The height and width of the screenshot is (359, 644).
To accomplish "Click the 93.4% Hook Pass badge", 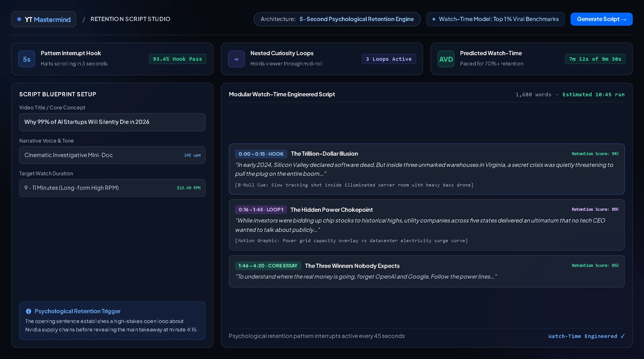I will pyautogui.click(x=177, y=59).
